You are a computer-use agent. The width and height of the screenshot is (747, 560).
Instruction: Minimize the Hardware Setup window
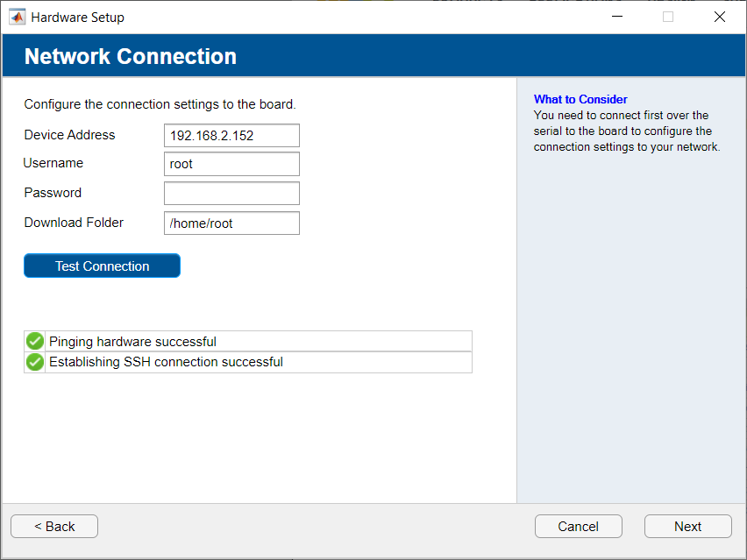(616, 17)
